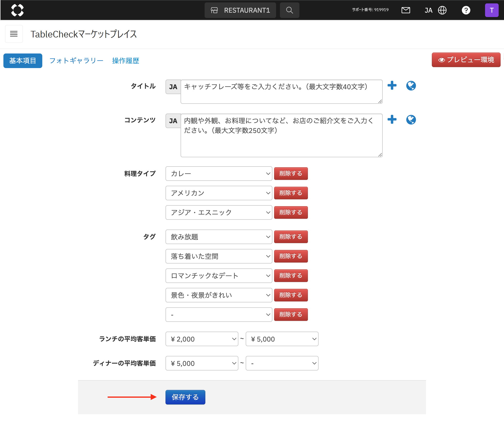Click the 保存する save button
Screen dimensions: 504x423
pyautogui.click(x=185, y=397)
